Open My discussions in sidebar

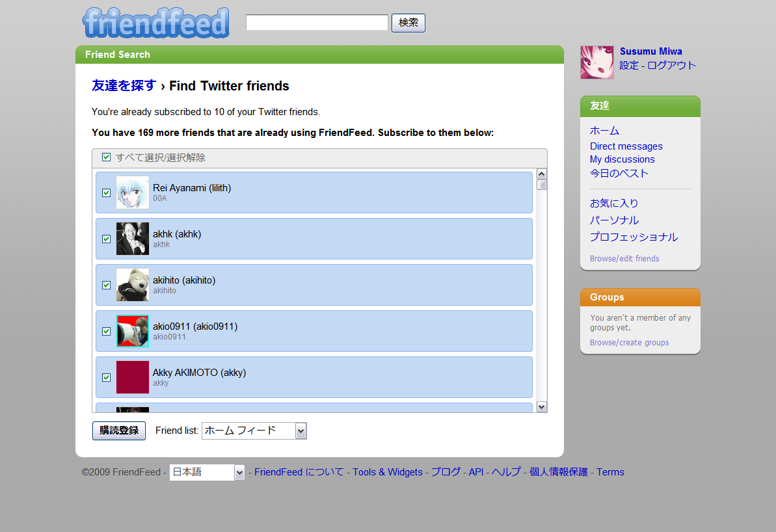coord(622,159)
